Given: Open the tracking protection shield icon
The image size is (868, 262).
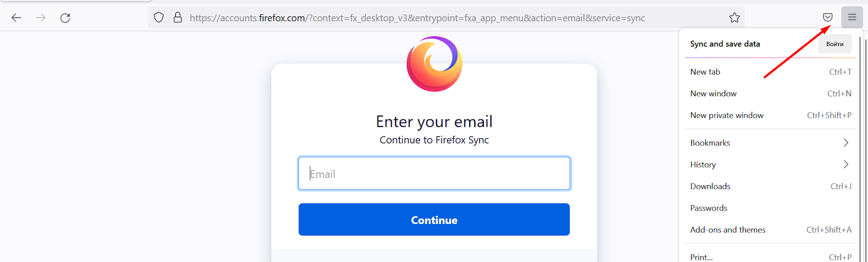Looking at the screenshot, I should (x=158, y=18).
